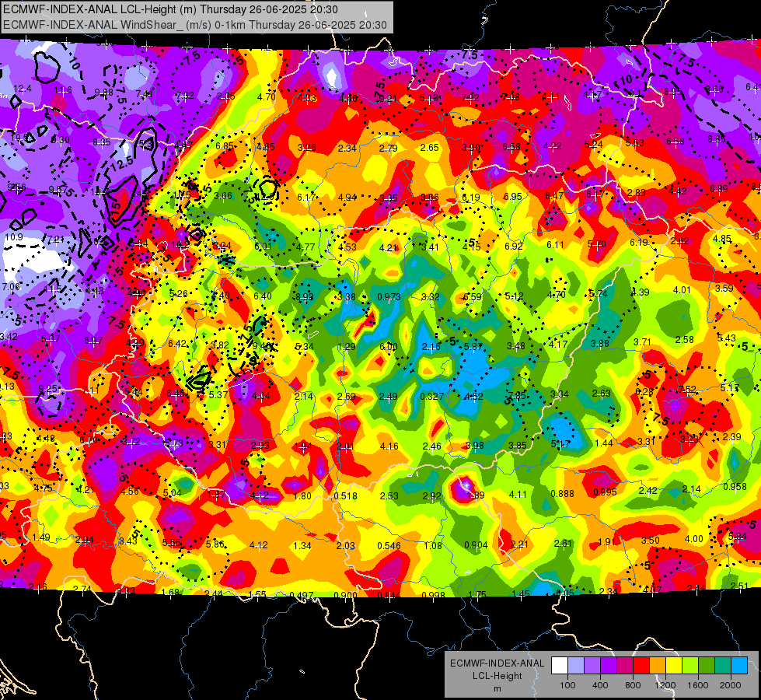761x700 pixels.
Task: Click the map value 6.85
Action: (225, 146)
